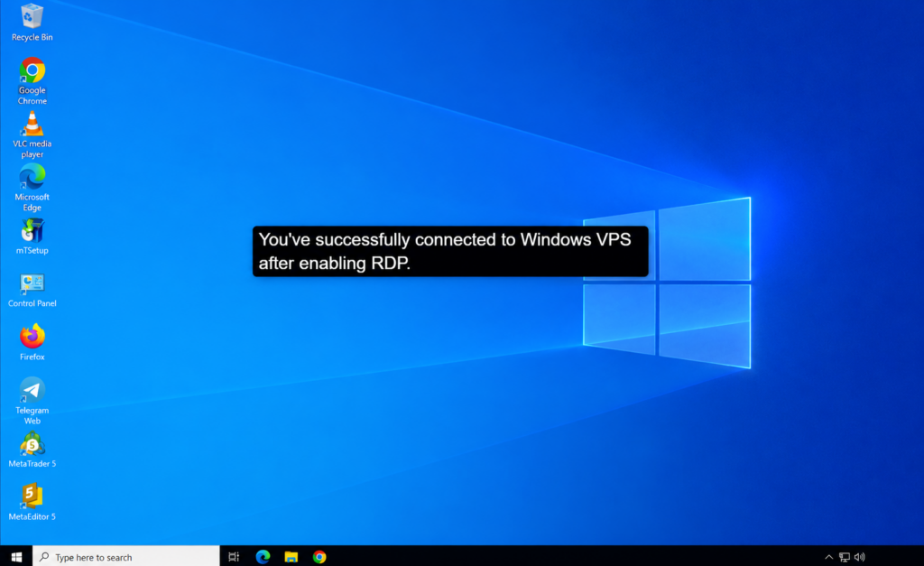This screenshot has width=924, height=566.
Task: Click the 'Type here to search' box
Action: (126, 557)
